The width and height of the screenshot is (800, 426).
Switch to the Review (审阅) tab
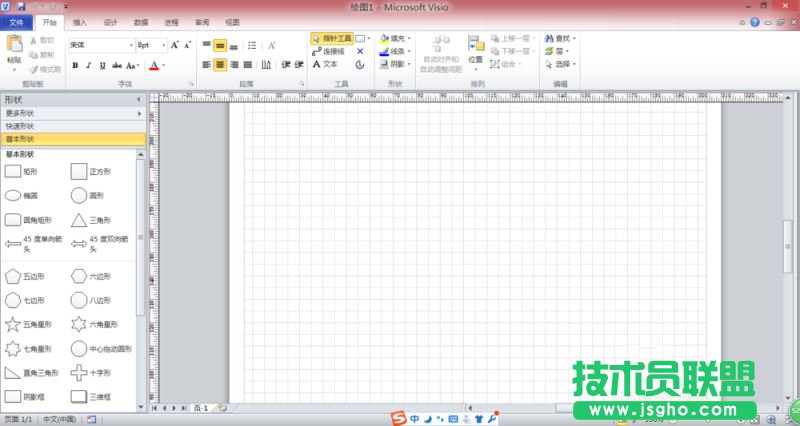(202, 22)
